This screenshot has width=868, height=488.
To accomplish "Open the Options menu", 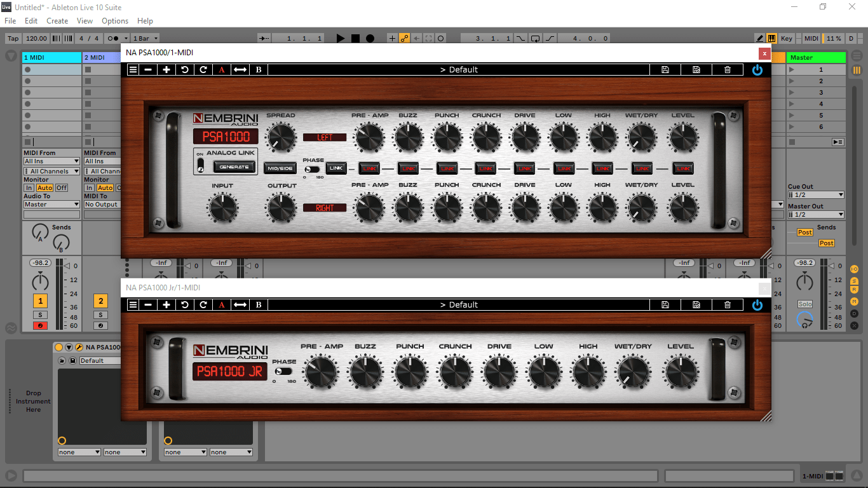I will click(115, 21).
